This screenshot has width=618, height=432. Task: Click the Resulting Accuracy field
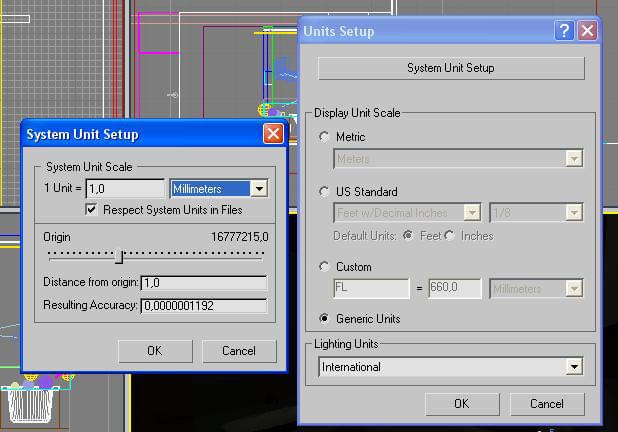point(204,306)
